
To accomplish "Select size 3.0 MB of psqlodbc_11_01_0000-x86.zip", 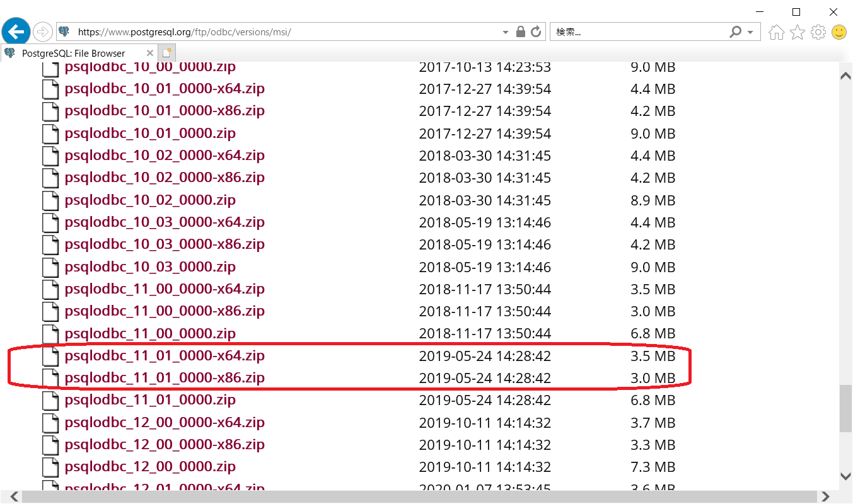I will point(653,378).
